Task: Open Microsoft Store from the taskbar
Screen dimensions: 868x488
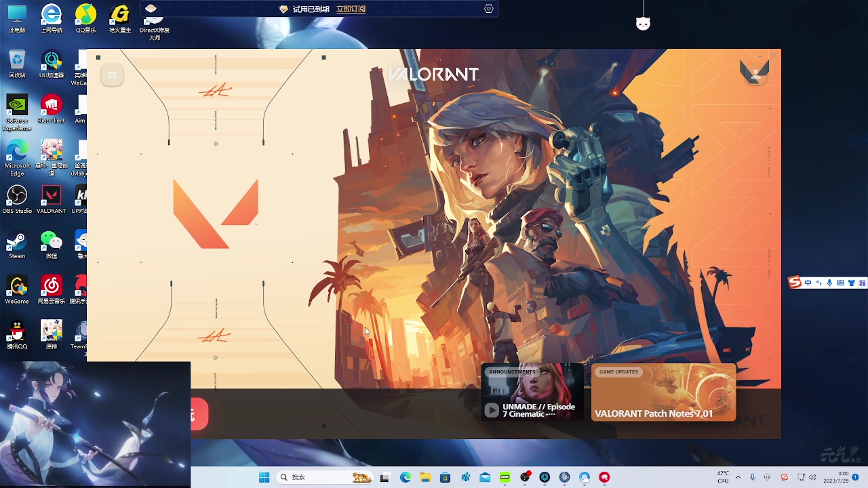Action: point(445,477)
